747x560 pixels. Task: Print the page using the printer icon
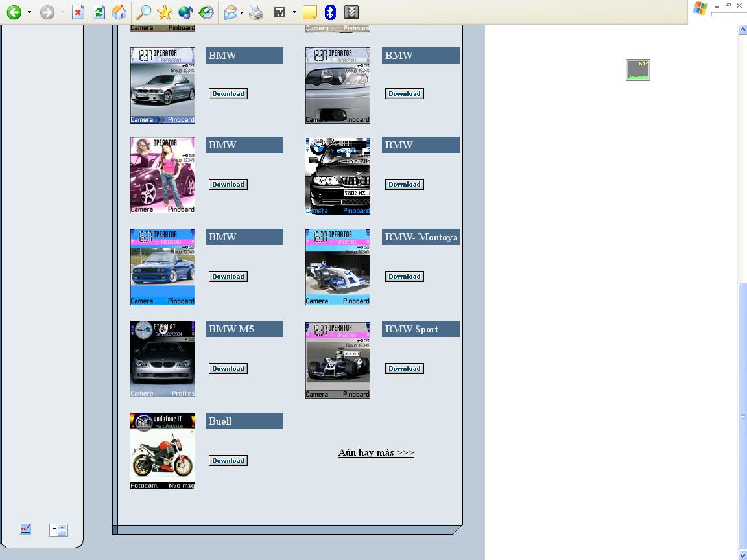tap(256, 12)
